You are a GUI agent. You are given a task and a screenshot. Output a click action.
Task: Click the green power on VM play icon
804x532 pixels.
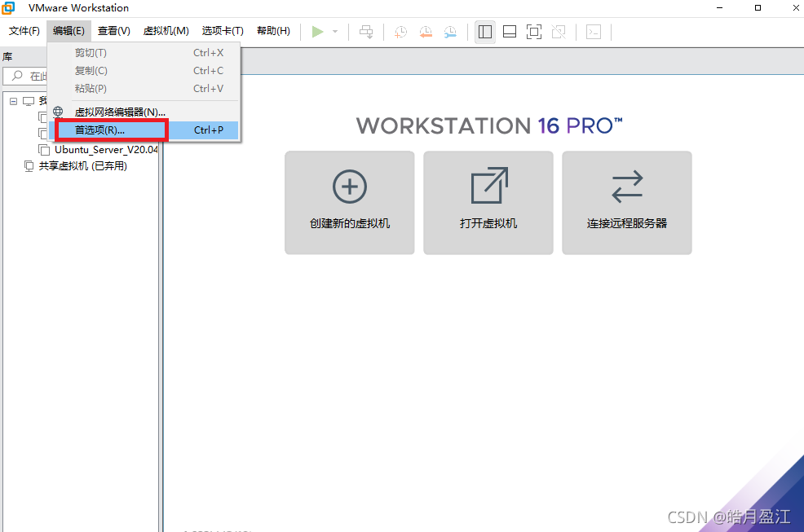pyautogui.click(x=317, y=32)
